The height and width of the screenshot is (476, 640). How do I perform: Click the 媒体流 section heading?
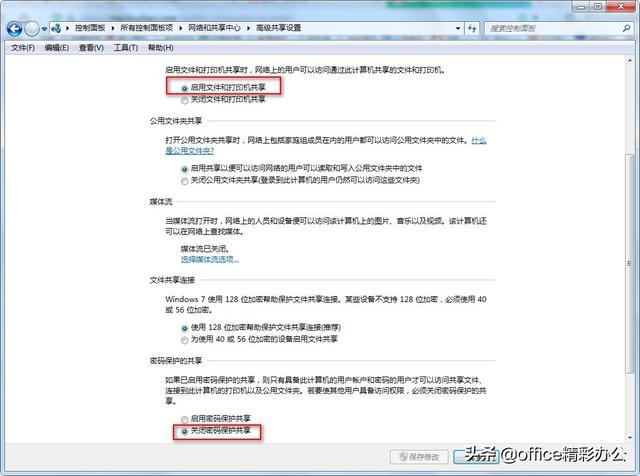click(161, 202)
